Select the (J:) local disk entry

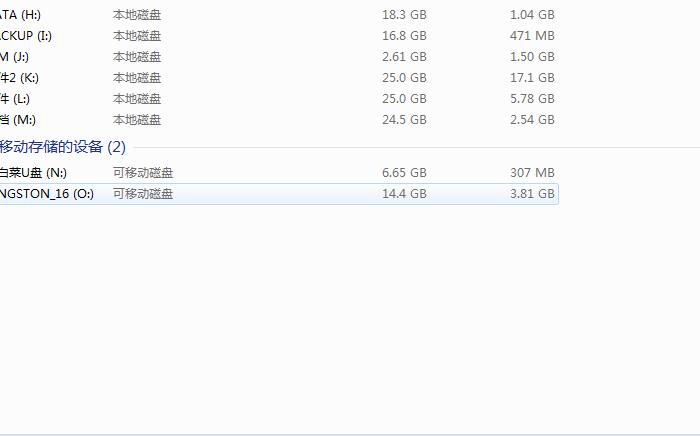coord(279,57)
